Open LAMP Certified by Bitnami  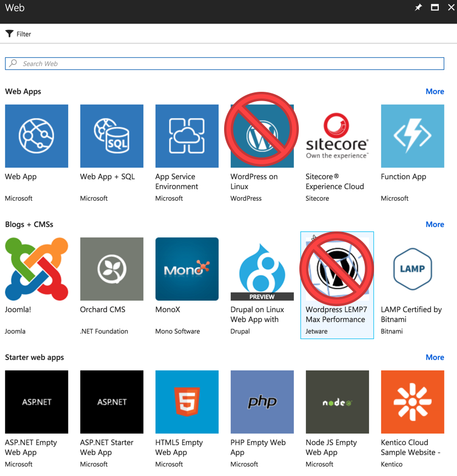[413, 269]
